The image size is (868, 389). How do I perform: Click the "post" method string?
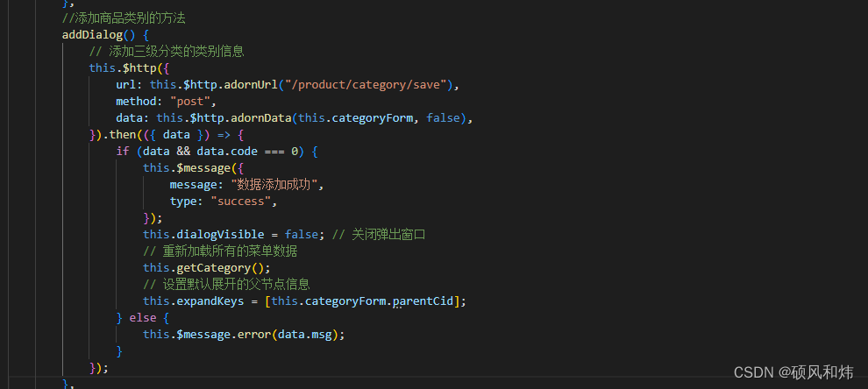(190, 102)
